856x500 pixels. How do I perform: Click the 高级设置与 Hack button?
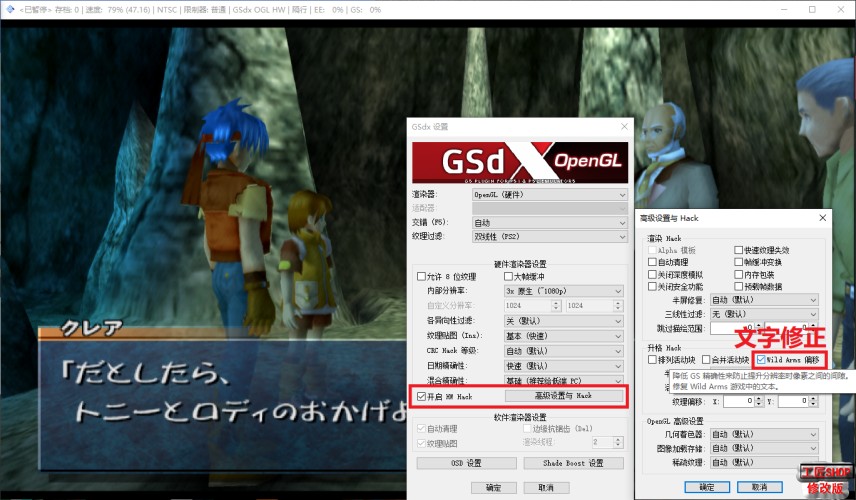[563, 396]
